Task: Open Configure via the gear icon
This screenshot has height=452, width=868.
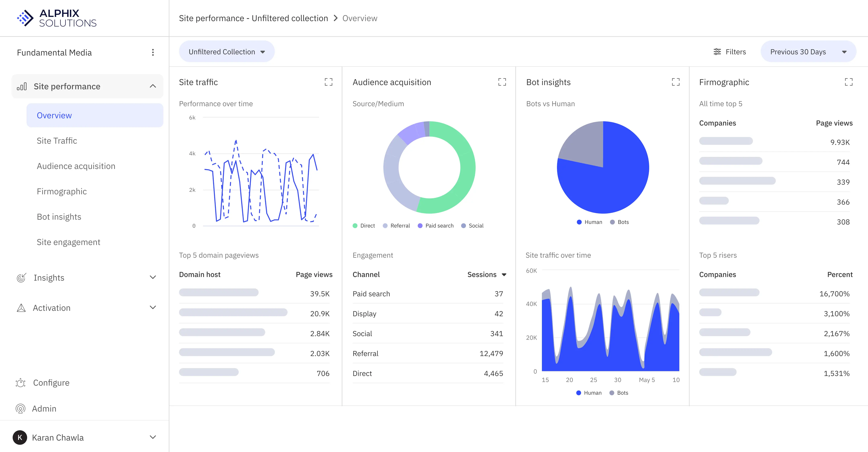Action: pyautogui.click(x=20, y=383)
